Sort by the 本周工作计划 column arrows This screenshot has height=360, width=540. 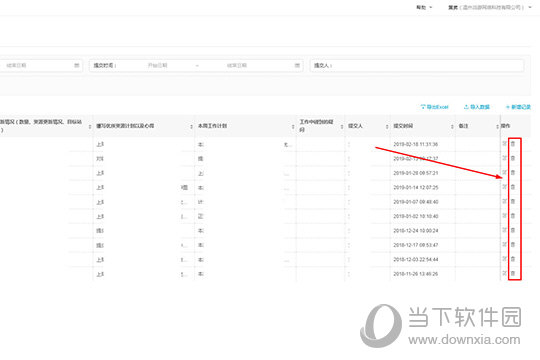293,126
